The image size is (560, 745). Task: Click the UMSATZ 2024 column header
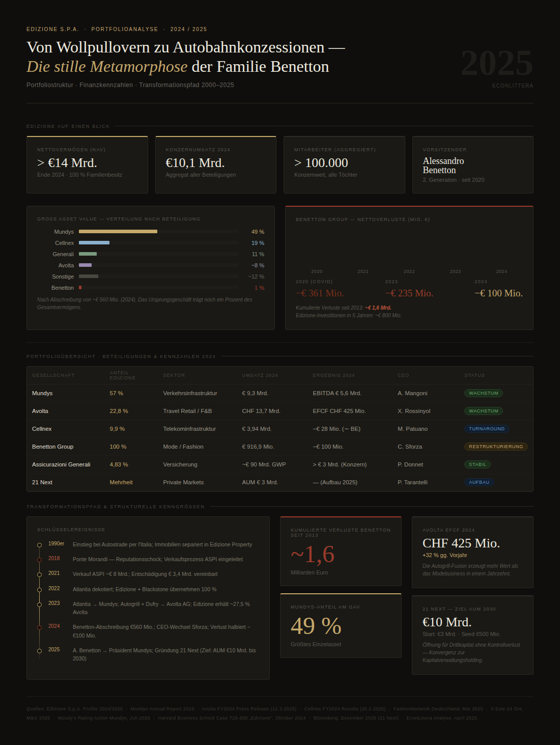[260, 375]
